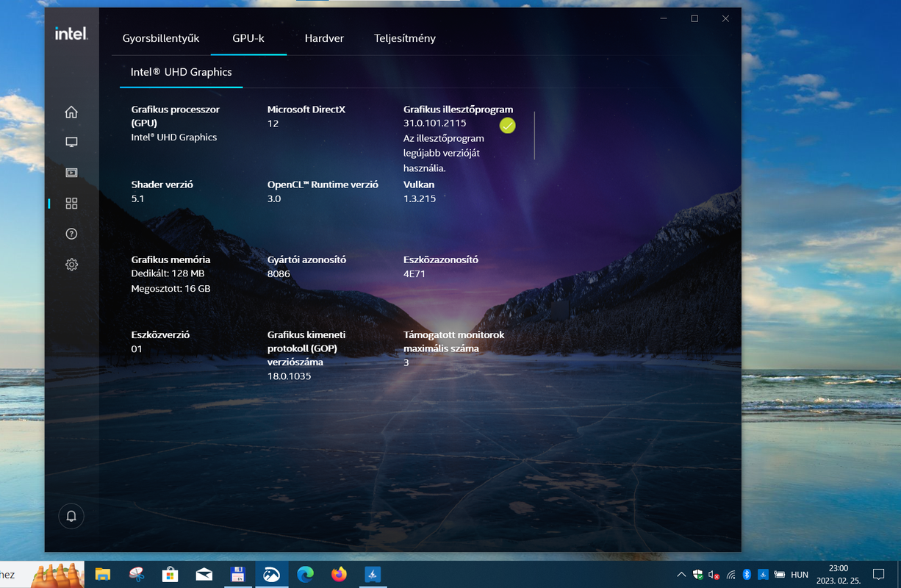The width and height of the screenshot is (901, 588).
Task: Open the Home icon in the sidebar
Action: pyautogui.click(x=71, y=112)
